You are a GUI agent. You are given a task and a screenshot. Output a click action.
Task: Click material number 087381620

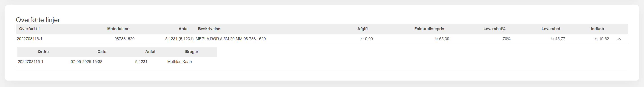click(x=124, y=39)
